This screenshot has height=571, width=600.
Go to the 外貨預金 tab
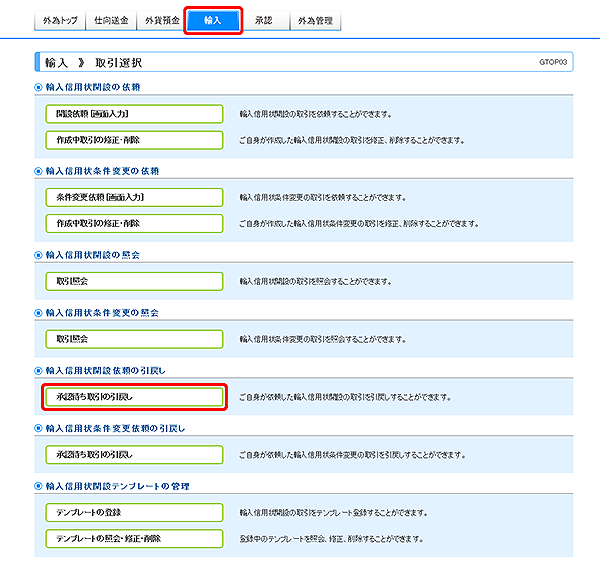point(159,20)
